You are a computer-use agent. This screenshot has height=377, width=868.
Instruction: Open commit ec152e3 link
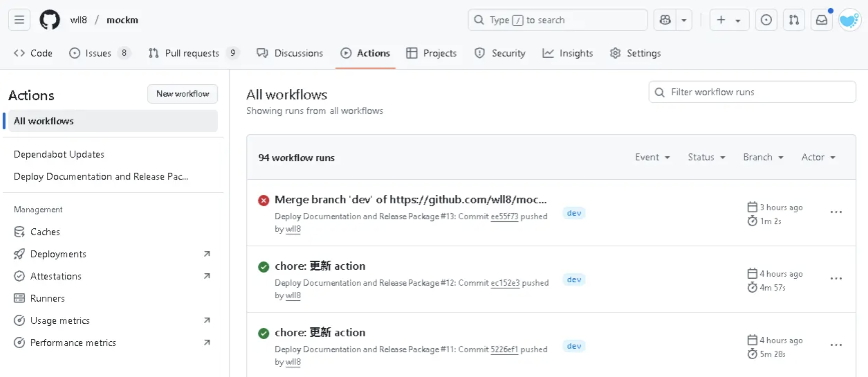click(505, 283)
